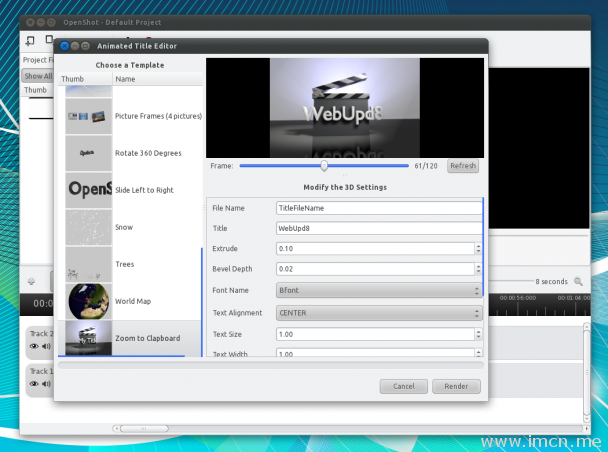Toggle Track 2 audio speaker icon
The height and width of the screenshot is (452, 608).
pyautogui.click(x=46, y=346)
